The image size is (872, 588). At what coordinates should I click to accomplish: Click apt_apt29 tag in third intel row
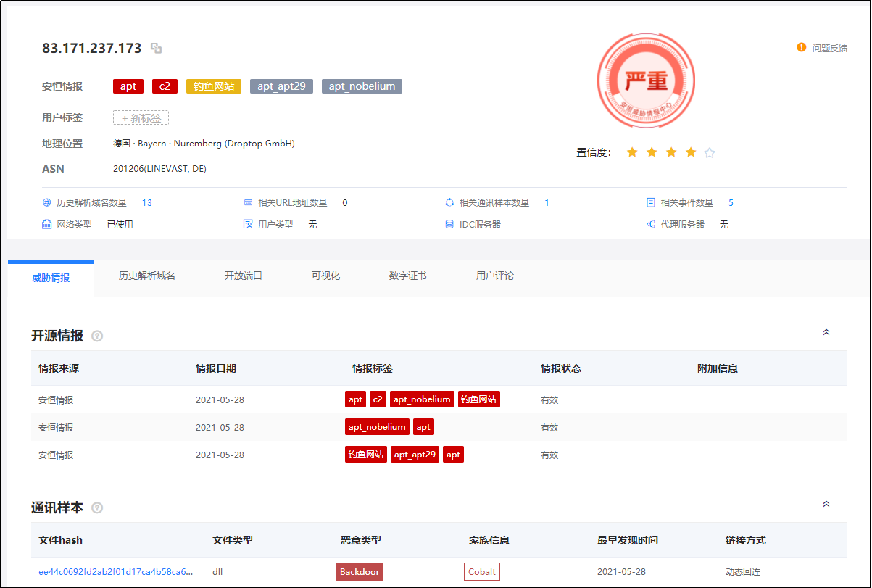pyautogui.click(x=415, y=455)
